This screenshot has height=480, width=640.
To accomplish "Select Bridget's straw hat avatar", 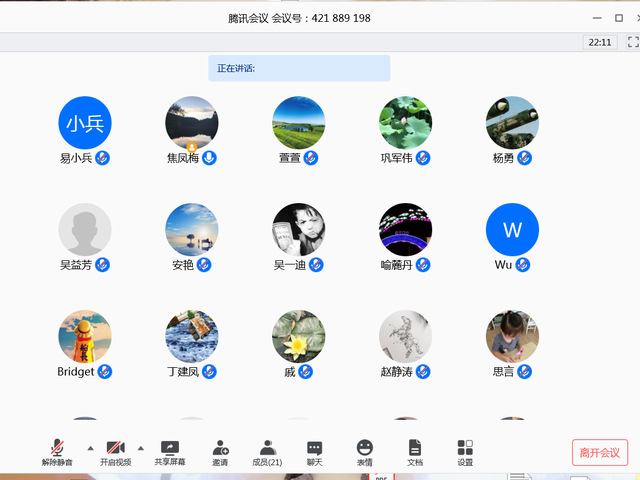I will (85, 336).
